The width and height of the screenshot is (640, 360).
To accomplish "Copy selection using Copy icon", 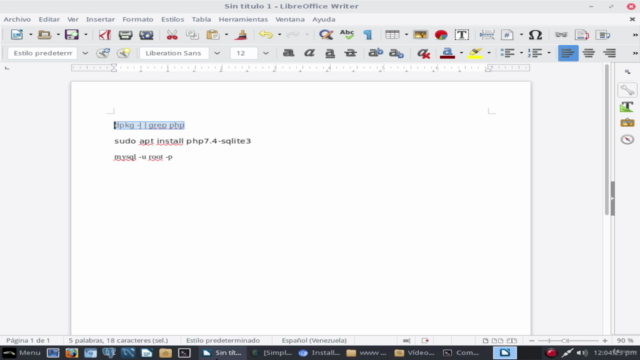I will [192, 35].
